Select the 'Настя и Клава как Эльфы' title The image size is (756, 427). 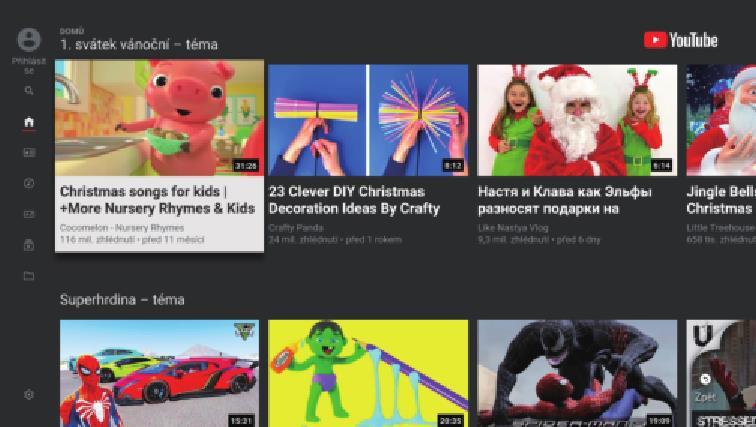coord(565,200)
